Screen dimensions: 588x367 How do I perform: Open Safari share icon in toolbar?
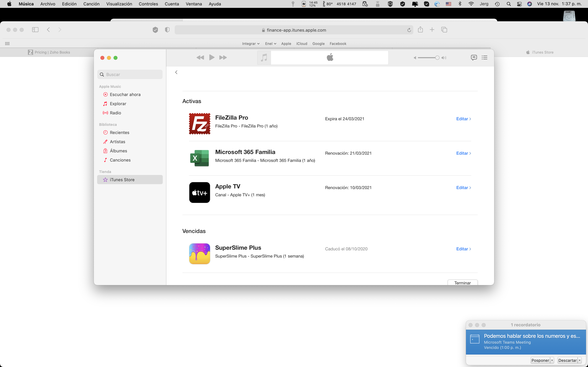(420, 30)
